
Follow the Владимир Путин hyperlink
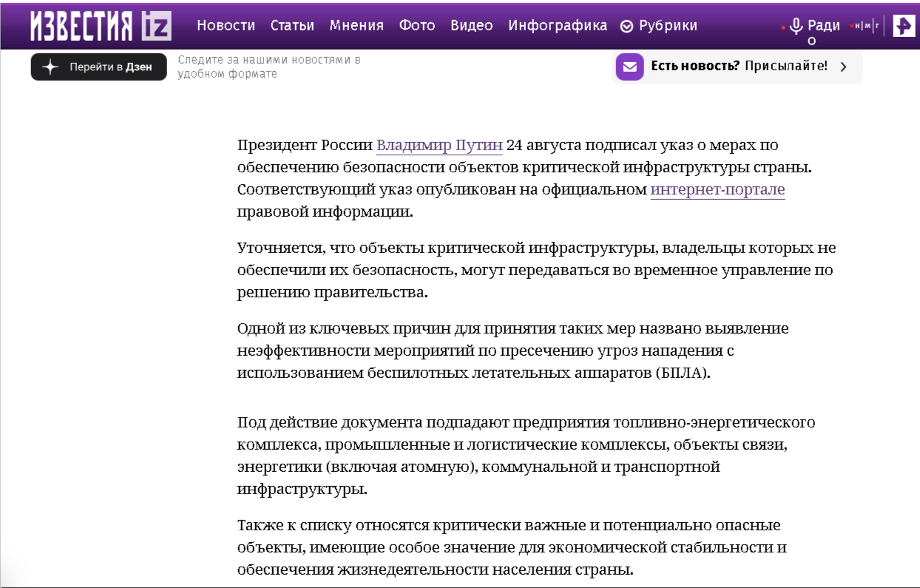tap(439, 145)
